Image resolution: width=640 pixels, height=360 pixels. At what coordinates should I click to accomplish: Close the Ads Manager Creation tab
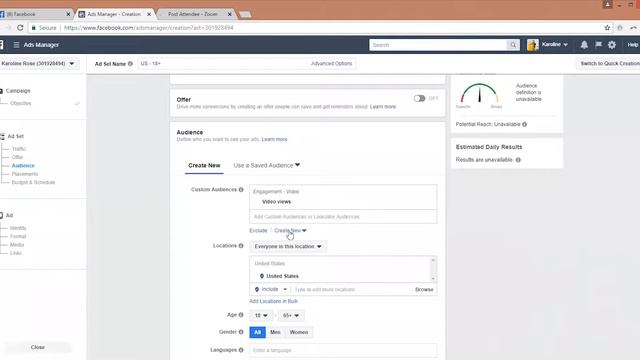149,14
